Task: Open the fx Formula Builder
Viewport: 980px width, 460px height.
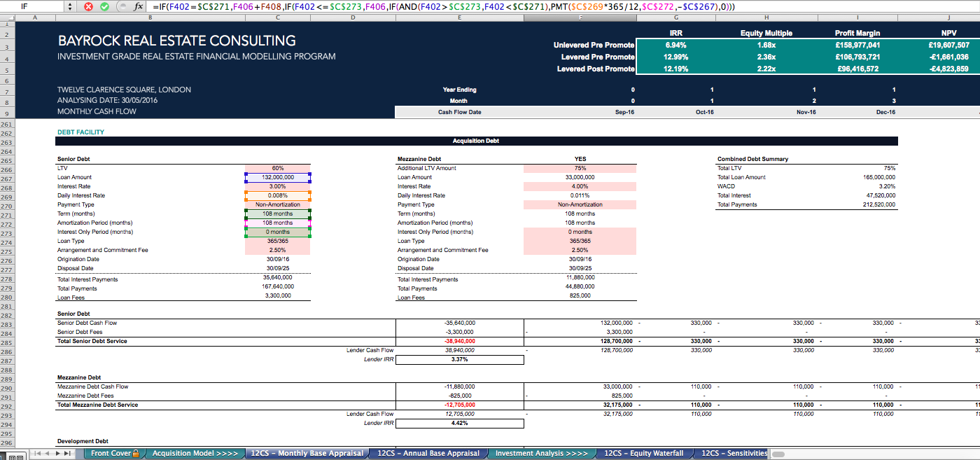Action: 139,6
